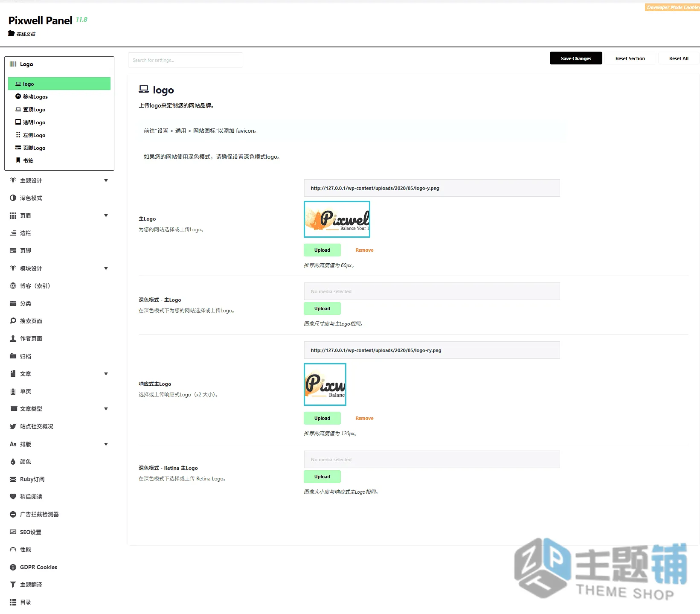Upload a dark mode Retina logo
The image size is (700, 614).
click(322, 477)
